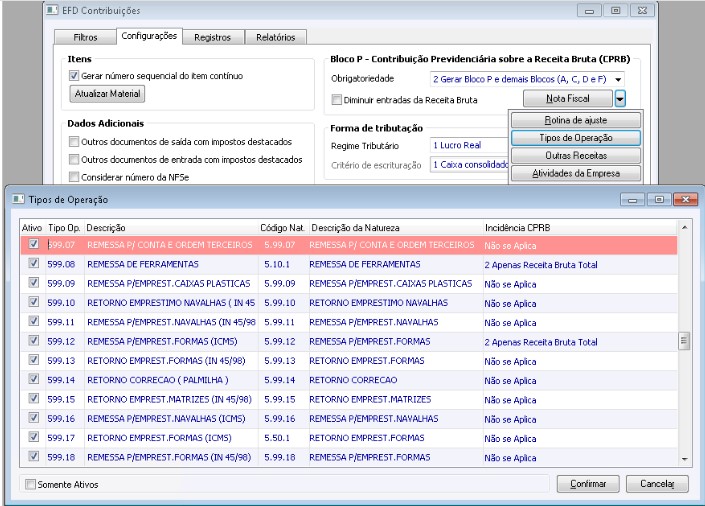Enable Diminuir entradas da Receita Bruta

tap(336, 99)
